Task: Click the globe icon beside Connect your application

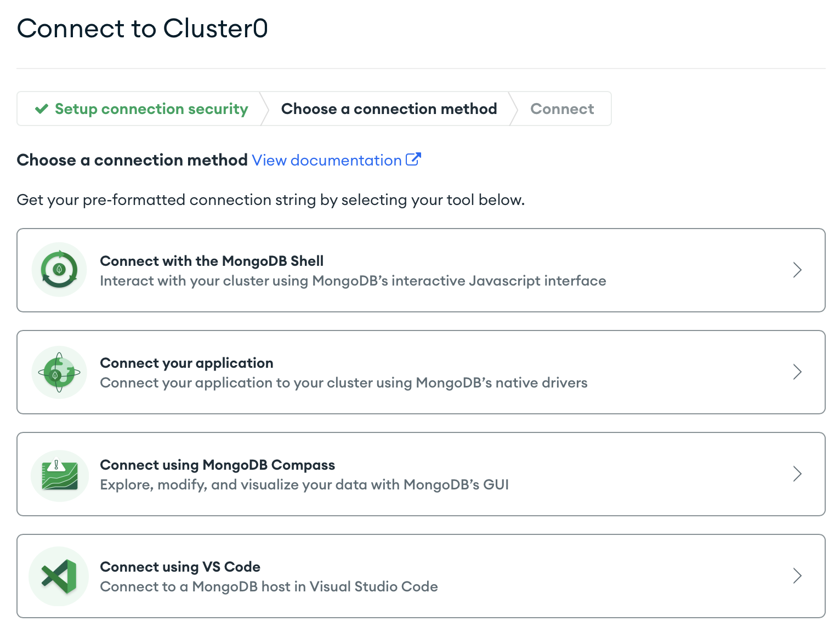Action: (x=59, y=372)
